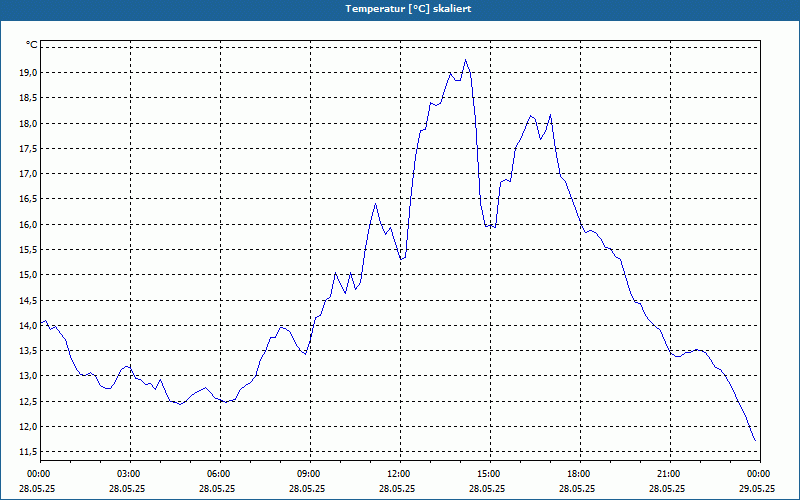This screenshot has height=500, width=800.
Task: Select the 15,5 y-axis label
Action: coord(29,249)
